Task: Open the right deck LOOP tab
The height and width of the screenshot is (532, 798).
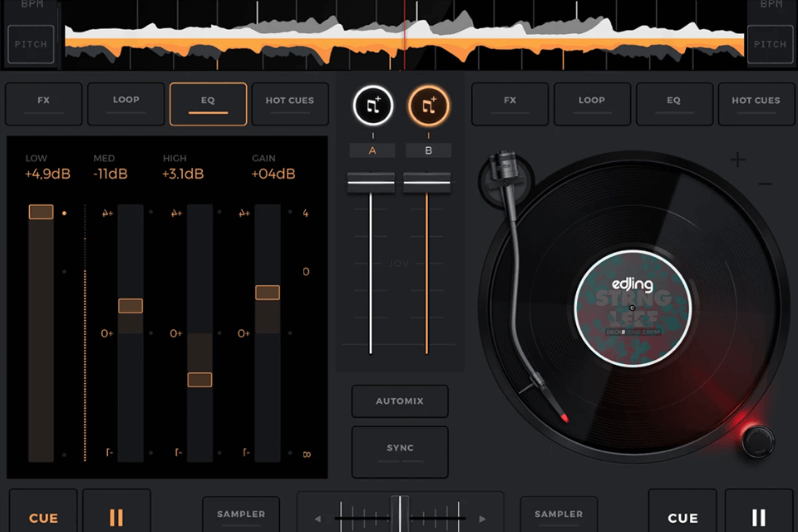Action: tap(592, 104)
